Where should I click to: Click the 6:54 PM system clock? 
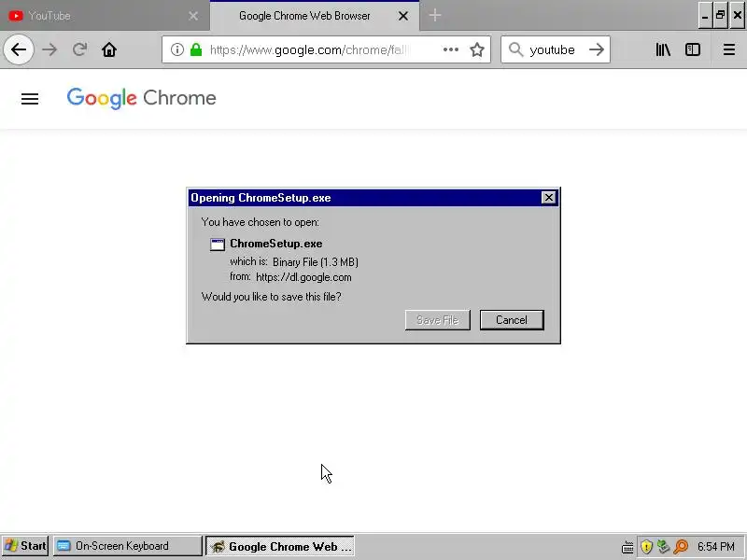pyautogui.click(x=716, y=546)
